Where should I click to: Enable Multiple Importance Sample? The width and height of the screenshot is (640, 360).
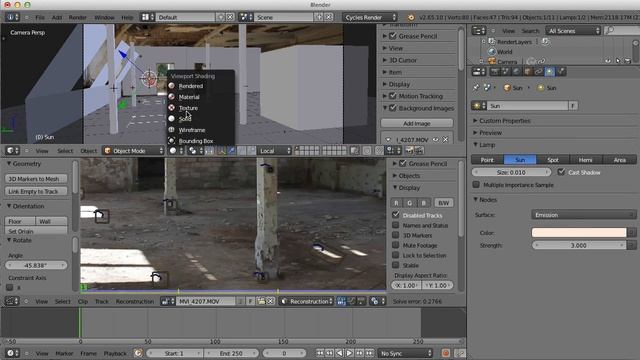tap(476, 184)
